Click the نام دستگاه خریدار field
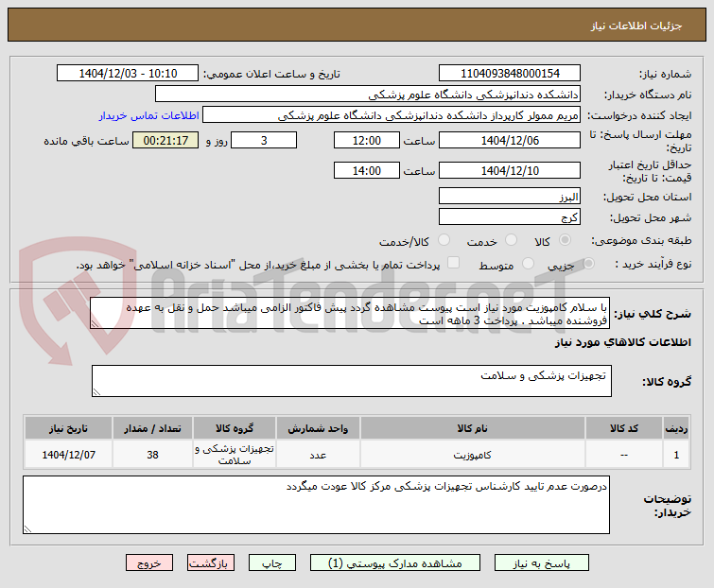This screenshot has height=588, width=714. pyautogui.click(x=368, y=95)
